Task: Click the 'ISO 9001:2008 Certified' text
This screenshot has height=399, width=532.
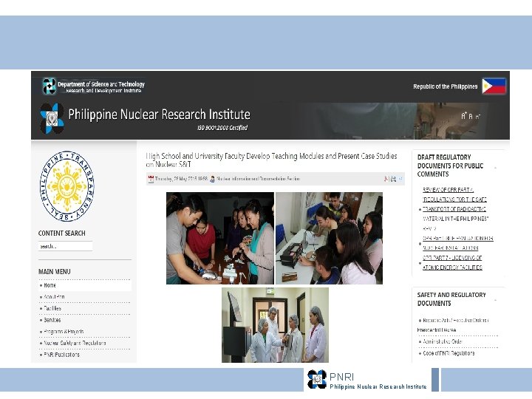Action: [x=222, y=128]
